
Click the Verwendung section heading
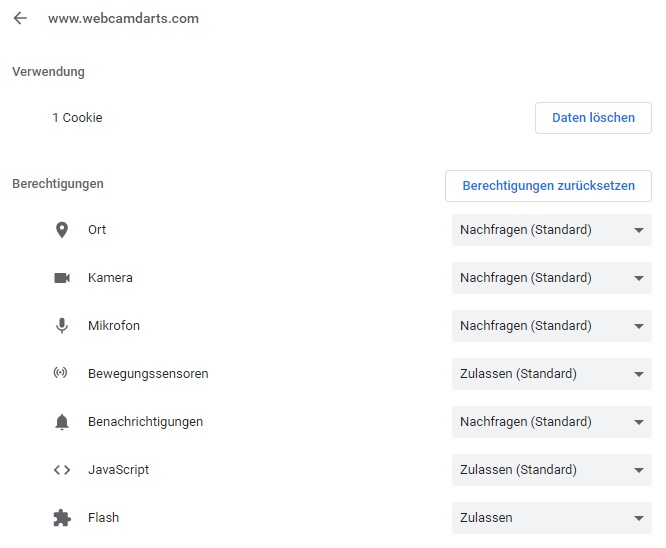48,72
